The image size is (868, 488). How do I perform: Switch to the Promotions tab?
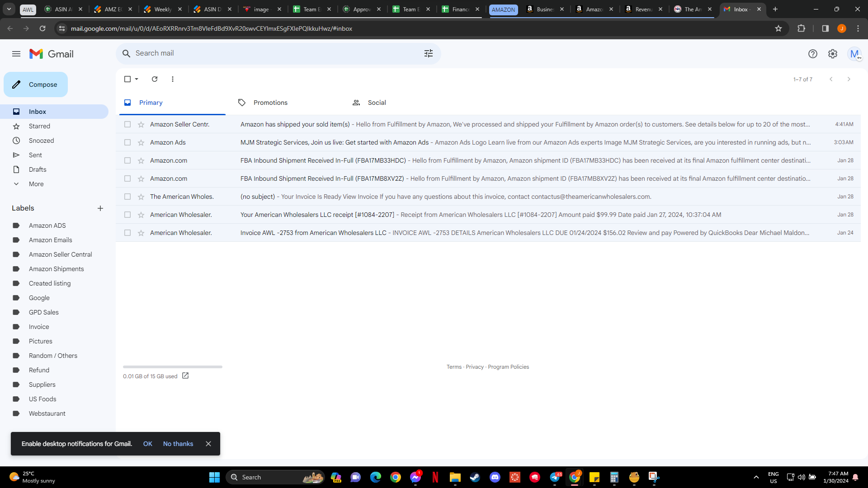pos(270,103)
